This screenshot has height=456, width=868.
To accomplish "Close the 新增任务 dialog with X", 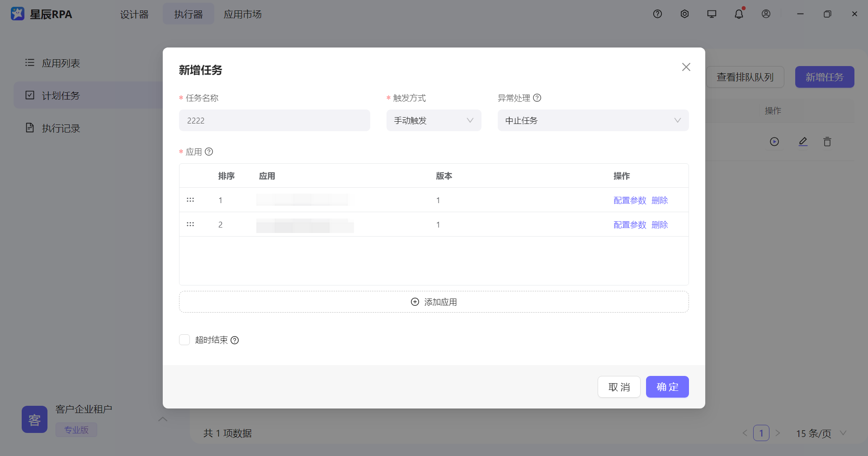I will (x=686, y=67).
